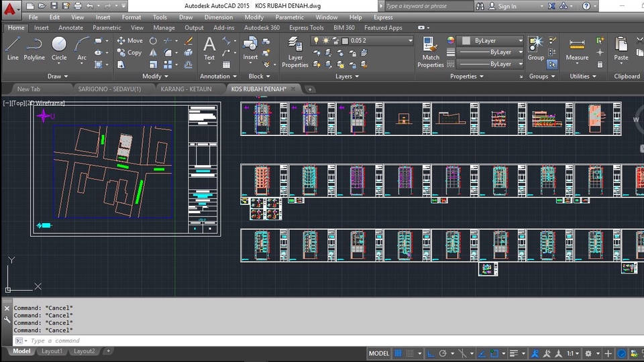The image size is (644, 362).
Task: Toggle snap mode in status bar
Action: point(410,353)
